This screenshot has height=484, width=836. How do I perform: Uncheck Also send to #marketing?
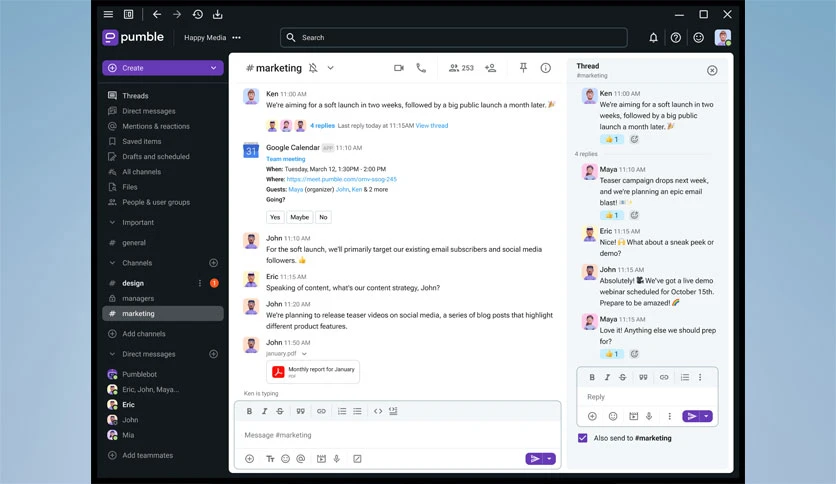pyautogui.click(x=583, y=438)
